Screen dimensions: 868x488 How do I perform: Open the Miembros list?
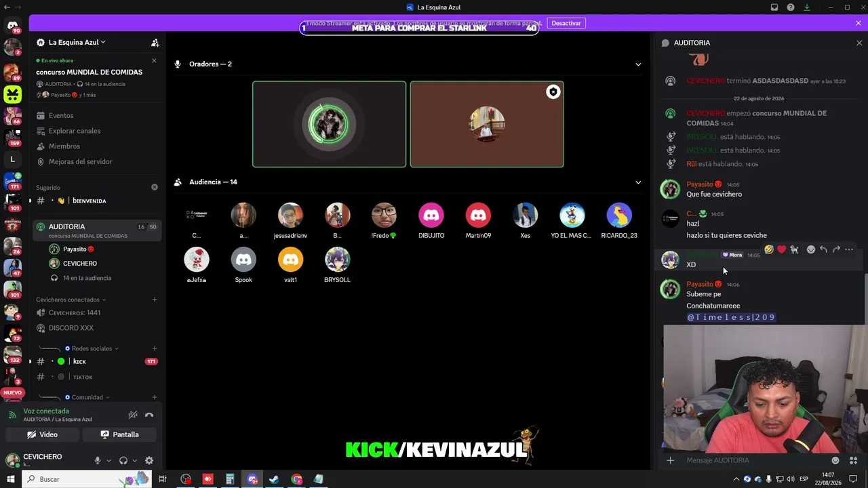point(64,146)
